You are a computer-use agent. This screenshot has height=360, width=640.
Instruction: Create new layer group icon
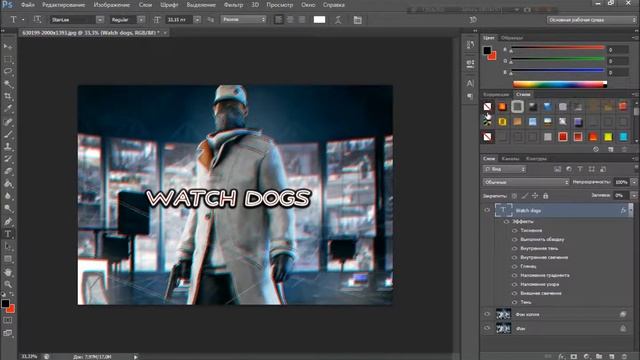coord(599,356)
